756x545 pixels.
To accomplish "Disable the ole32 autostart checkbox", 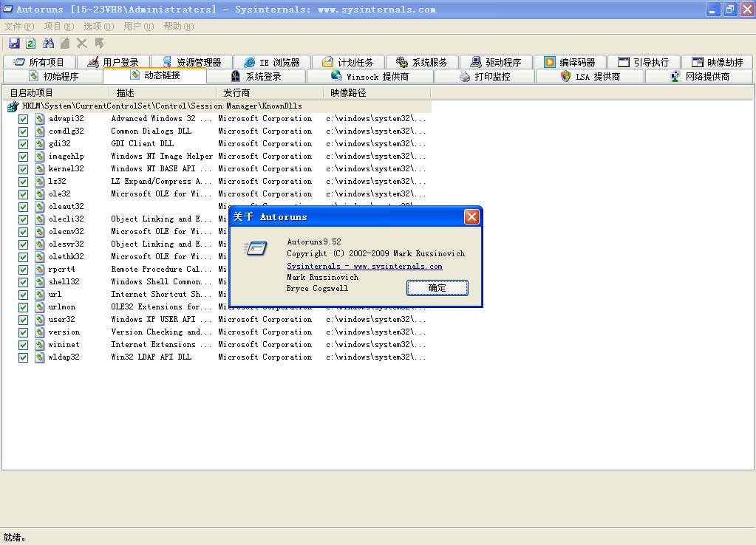I will click(x=23, y=194).
